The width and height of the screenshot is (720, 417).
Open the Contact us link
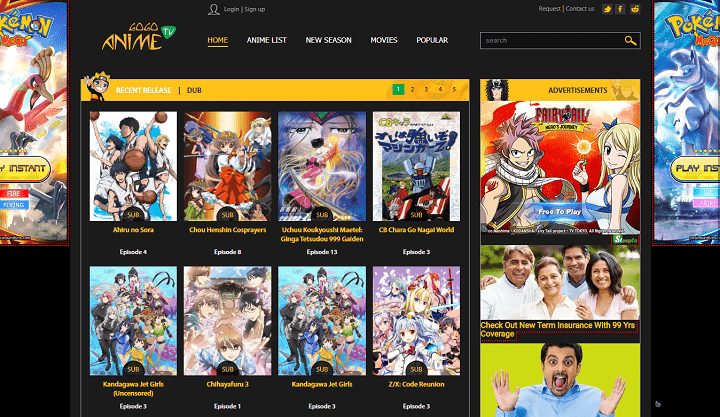tap(579, 9)
